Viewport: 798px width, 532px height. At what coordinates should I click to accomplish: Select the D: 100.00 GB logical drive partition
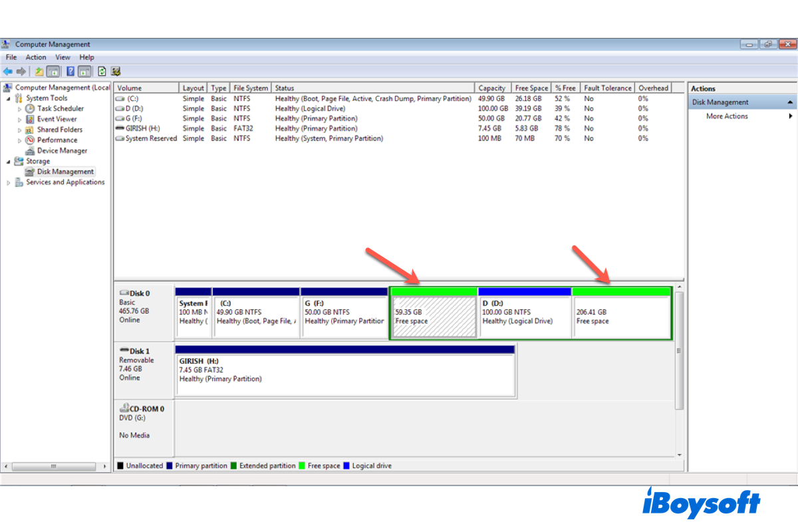tap(524, 317)
